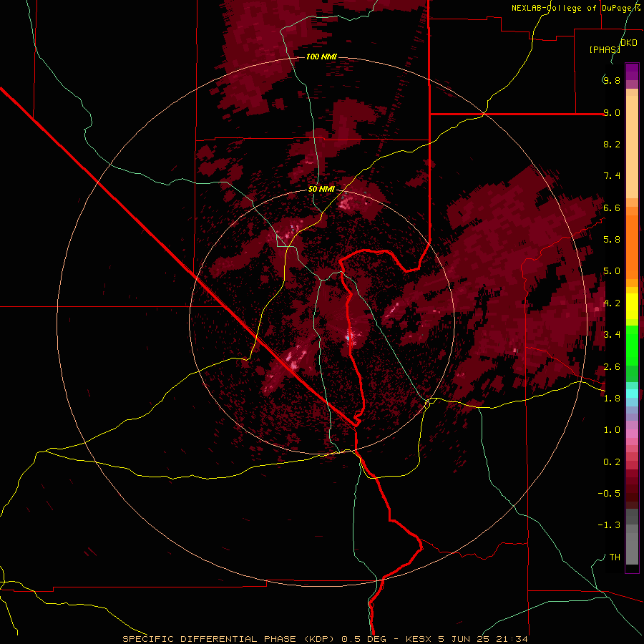Click the cyan high-KDP core at radar center

tap(348, 338)
